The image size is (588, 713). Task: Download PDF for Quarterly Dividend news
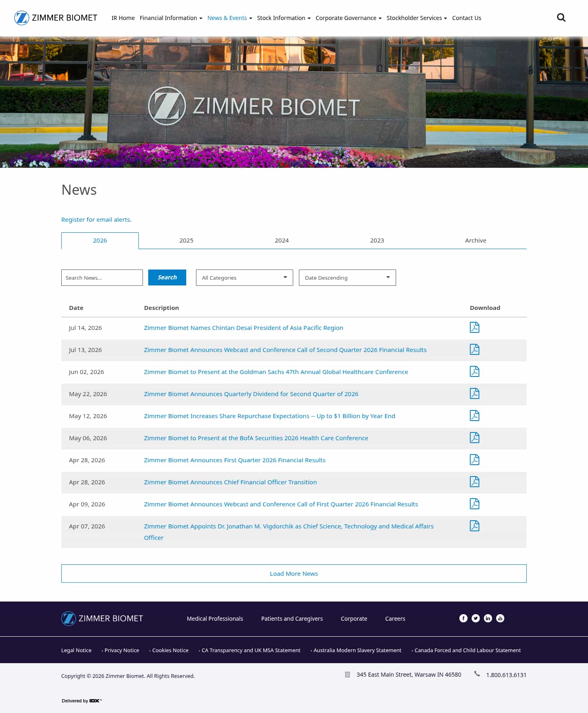tap(474, 394)
